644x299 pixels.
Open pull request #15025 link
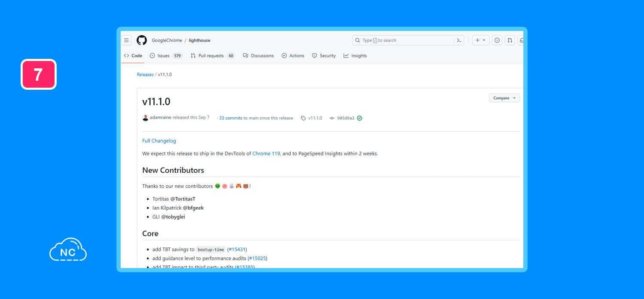(x=258, y=259)
